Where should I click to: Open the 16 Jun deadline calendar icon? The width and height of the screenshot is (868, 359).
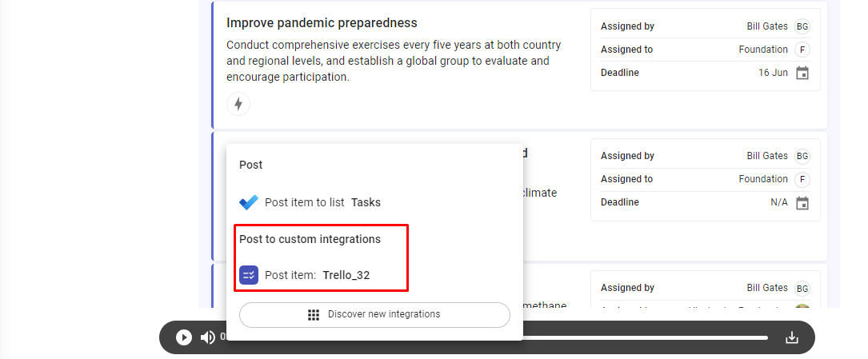802,73
